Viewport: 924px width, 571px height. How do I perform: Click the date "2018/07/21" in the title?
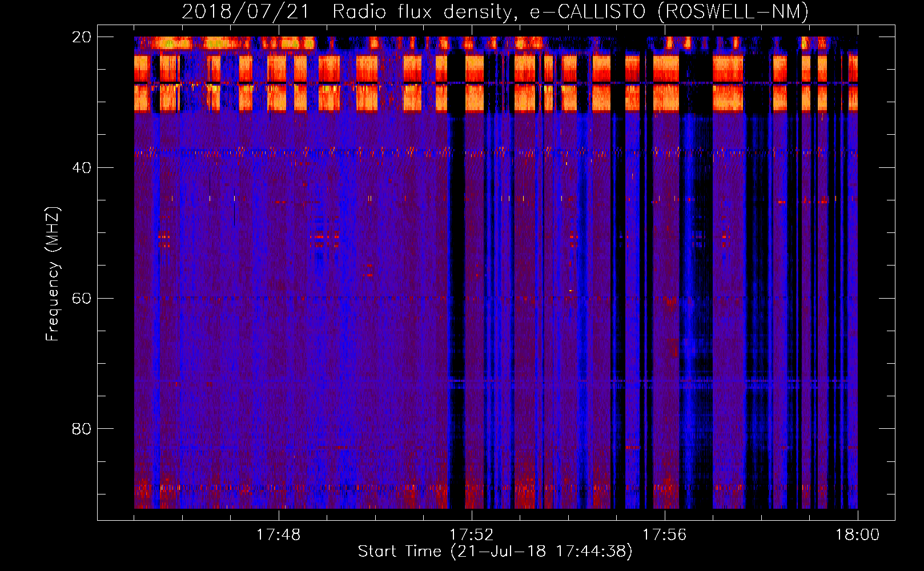point(246,11)
